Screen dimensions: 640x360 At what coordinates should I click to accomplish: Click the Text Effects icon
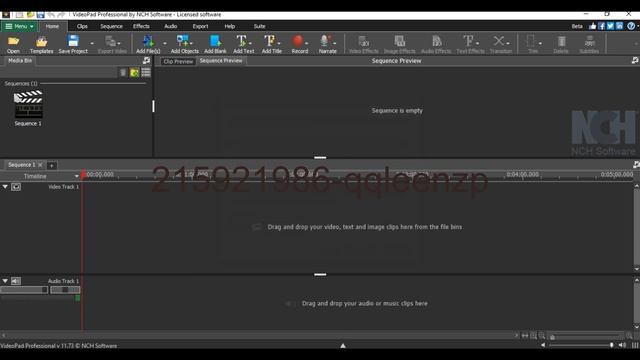pyautogui.click(x=470, y=44)
